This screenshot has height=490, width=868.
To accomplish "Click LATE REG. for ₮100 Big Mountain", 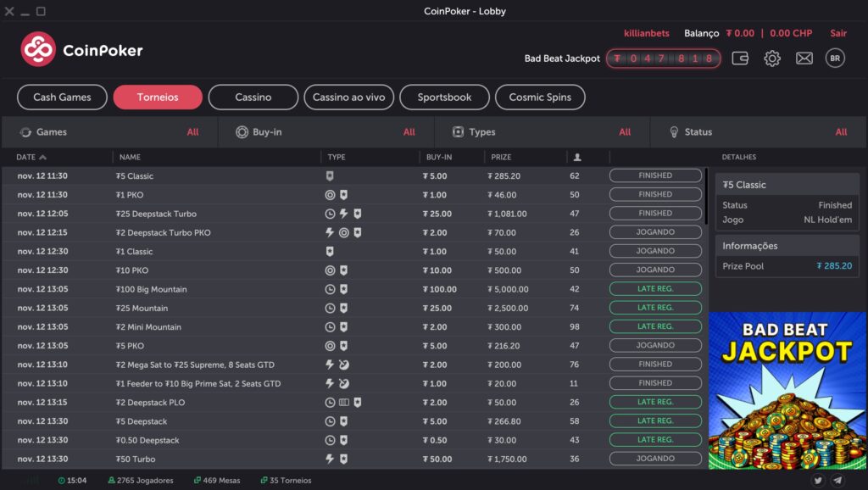I will [x=655, y=289].
